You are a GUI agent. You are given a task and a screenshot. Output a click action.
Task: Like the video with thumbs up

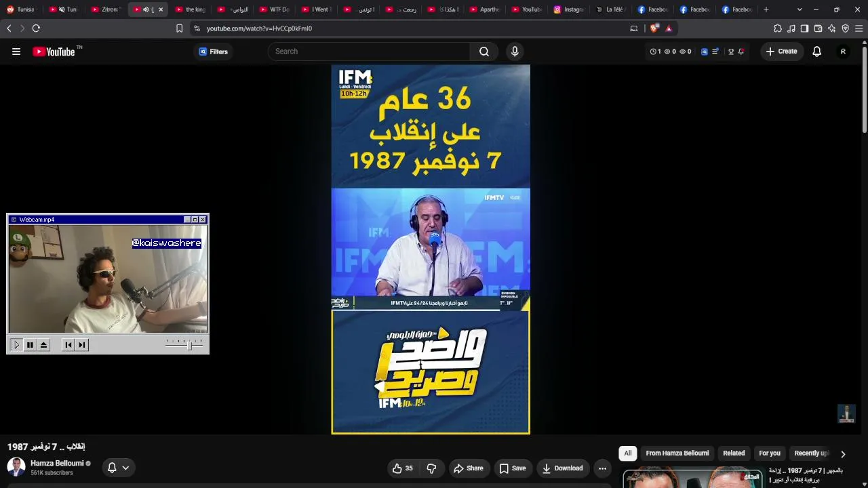[403, 468]
